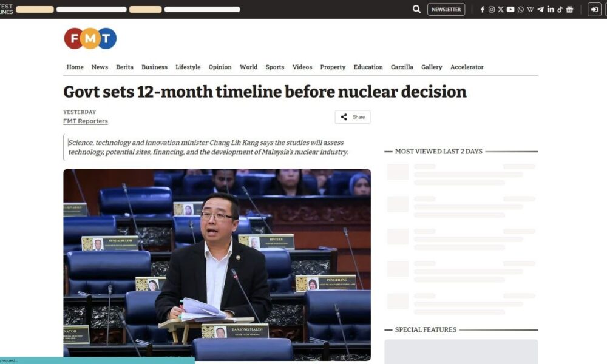Open the YouTube channel icon
Viewport: 607px width, 364px height.
pyautogui.click(x=510, y=9)
